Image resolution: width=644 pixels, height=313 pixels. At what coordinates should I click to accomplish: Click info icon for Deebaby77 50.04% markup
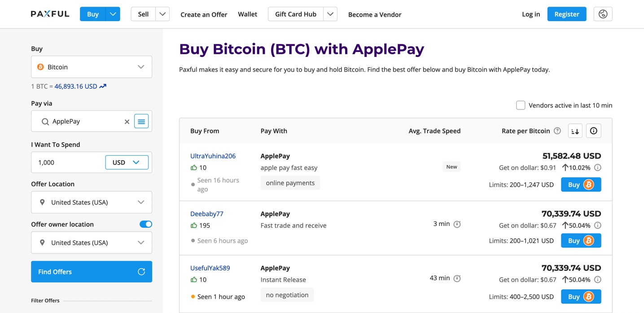[x=598, y=226]
